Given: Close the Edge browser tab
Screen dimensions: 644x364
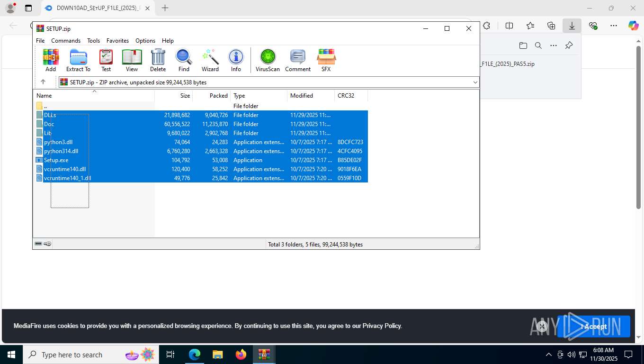Looking at the screenshot, I should [x=148, y=8].
